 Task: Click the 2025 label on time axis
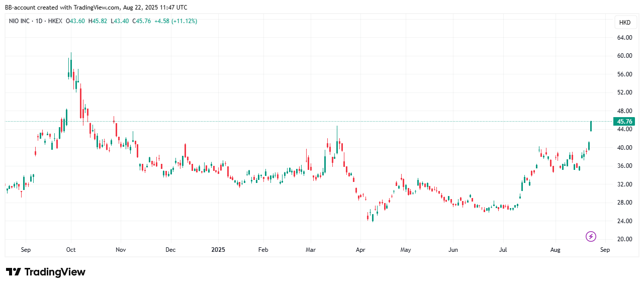coord(219,250)
